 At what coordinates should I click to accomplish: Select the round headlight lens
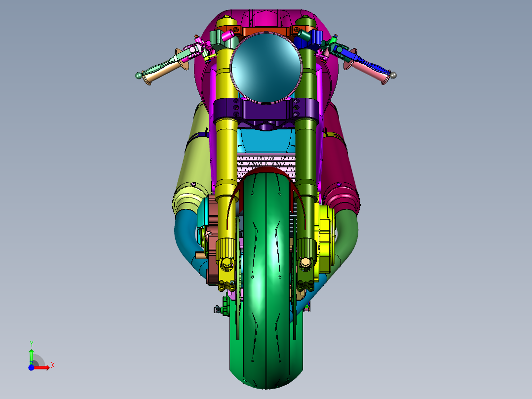[x=266, y=67]
